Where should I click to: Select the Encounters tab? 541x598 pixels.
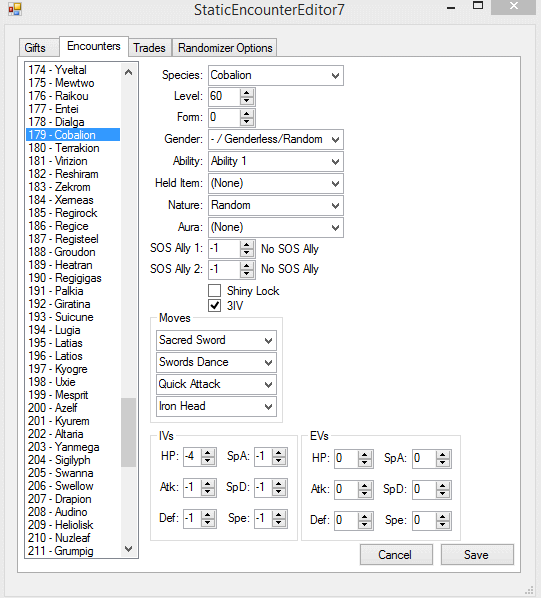94,46
